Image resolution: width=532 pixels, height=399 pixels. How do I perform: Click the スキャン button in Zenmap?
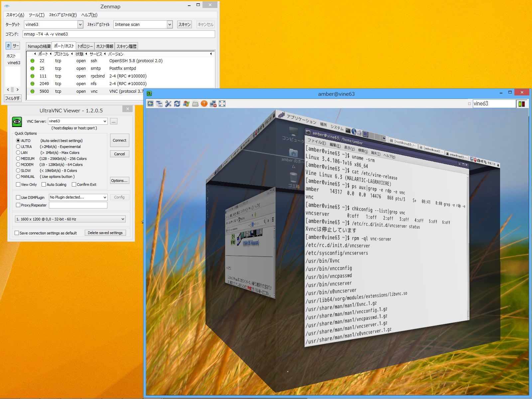point(184,24)
